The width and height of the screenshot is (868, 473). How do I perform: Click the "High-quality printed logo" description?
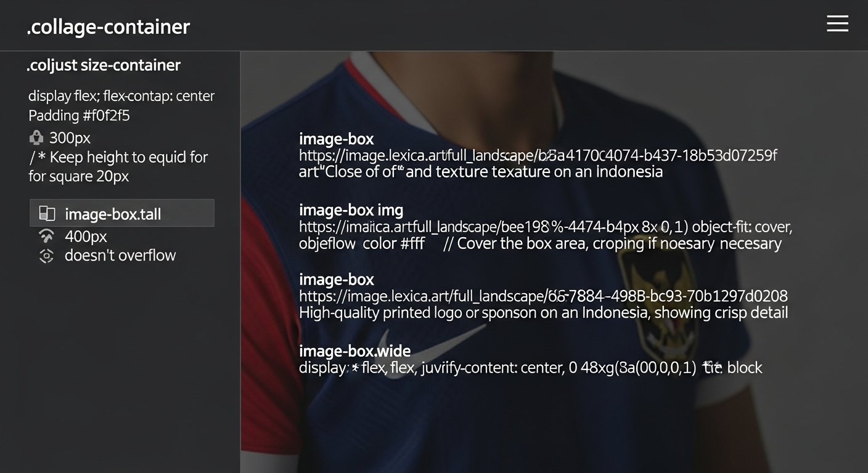pyautogui.click(x=542, y=313)
